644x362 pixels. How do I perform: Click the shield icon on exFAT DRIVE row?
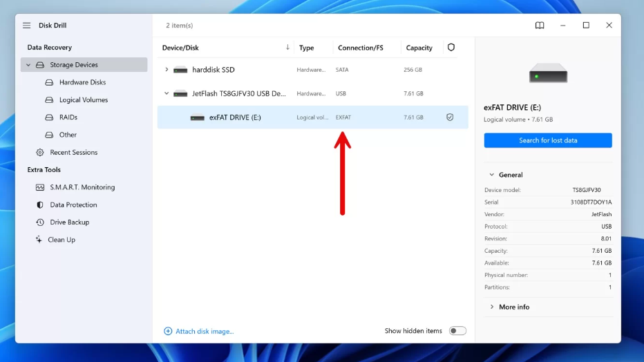tap(450, 117)
